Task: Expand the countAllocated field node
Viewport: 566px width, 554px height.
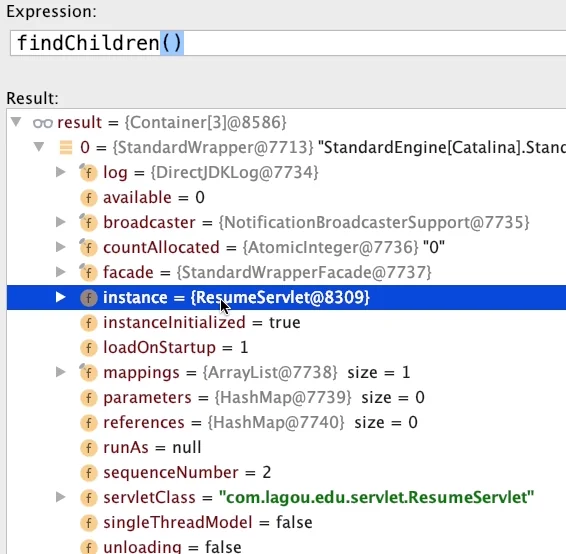Action: tap(61, 247)
